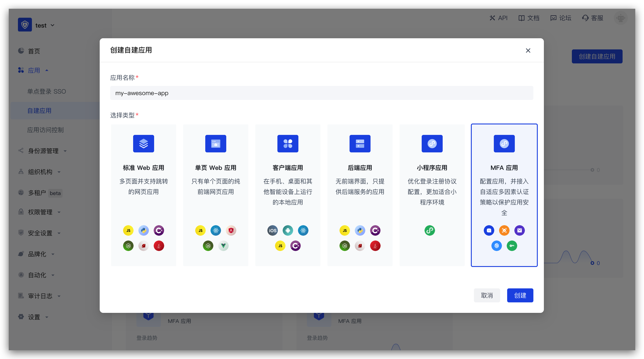Click the email icon under MFA 应用

coord(519,230)
